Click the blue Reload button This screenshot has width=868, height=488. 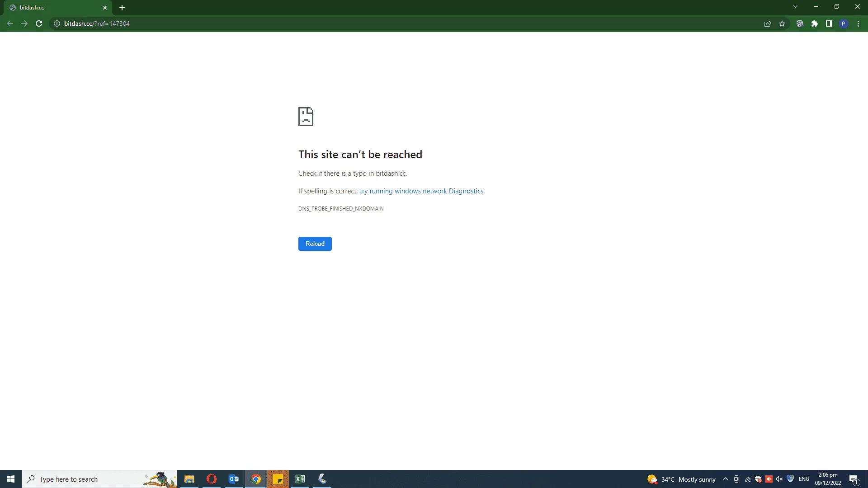point(315,244)
